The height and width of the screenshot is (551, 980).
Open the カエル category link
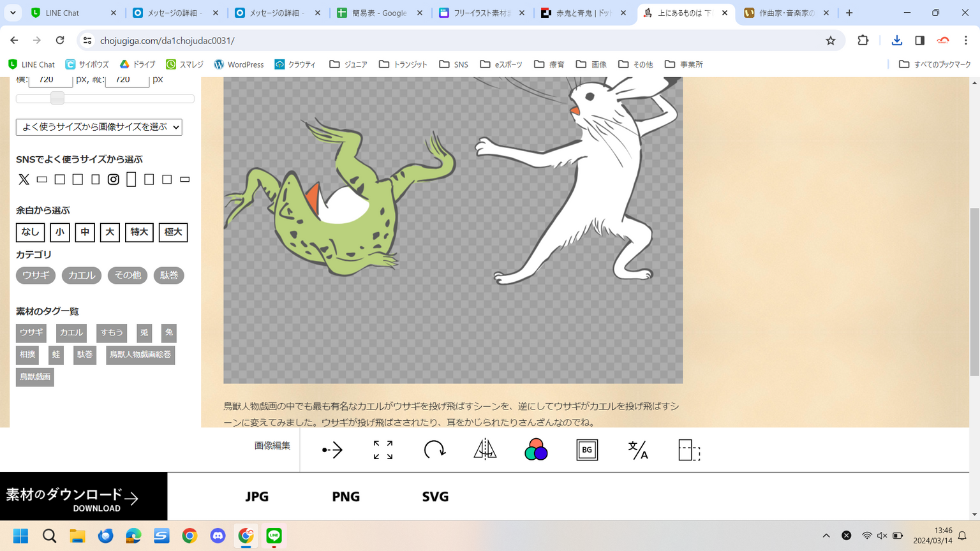pos(82,275)
